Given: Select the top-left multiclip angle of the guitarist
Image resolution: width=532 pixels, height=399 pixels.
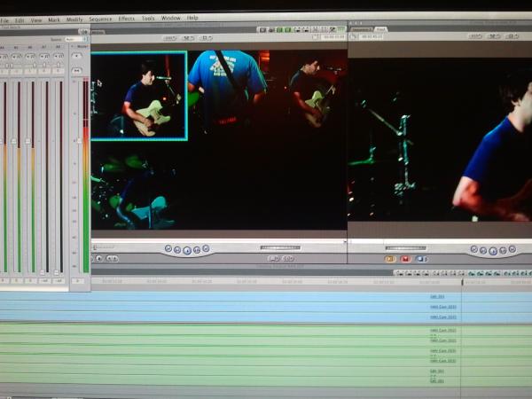Looking at the screenshot, I should 139,96.
